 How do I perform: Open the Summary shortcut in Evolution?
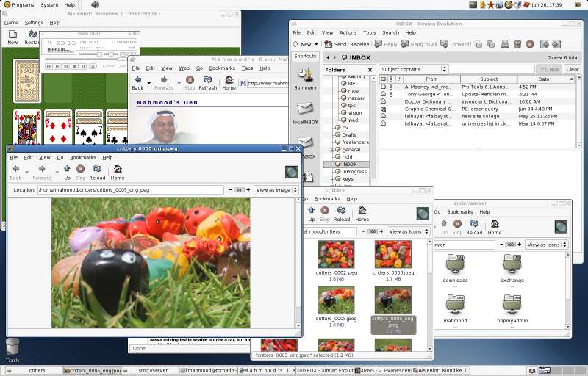tap(305, 77)
